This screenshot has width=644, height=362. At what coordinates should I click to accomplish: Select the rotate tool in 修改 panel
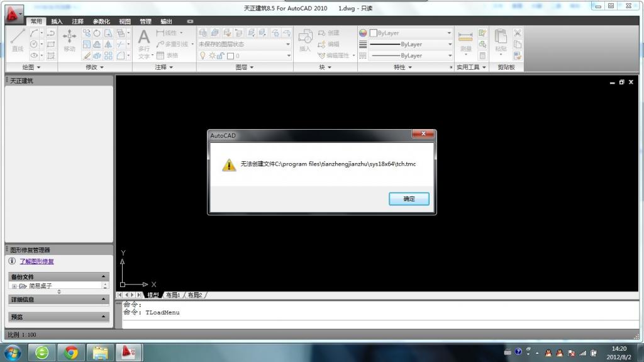click(x=97, y=33)
